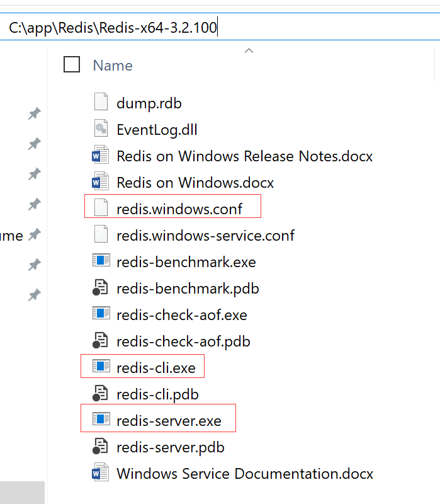Select Windows Service Documentation.docx file name
The image size is (440, 504).
[245, 474]
